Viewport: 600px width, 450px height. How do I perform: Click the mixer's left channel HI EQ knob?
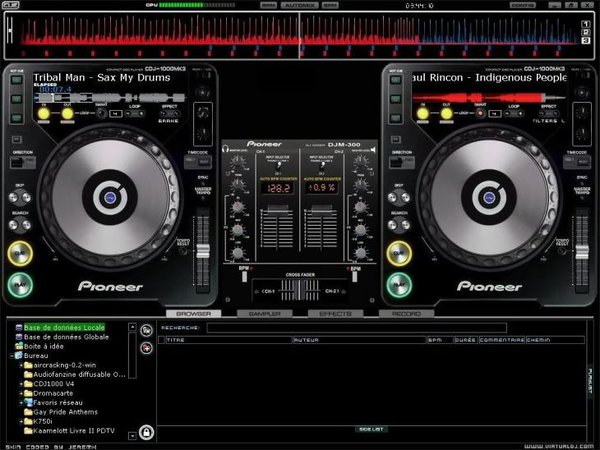point(238,207)
